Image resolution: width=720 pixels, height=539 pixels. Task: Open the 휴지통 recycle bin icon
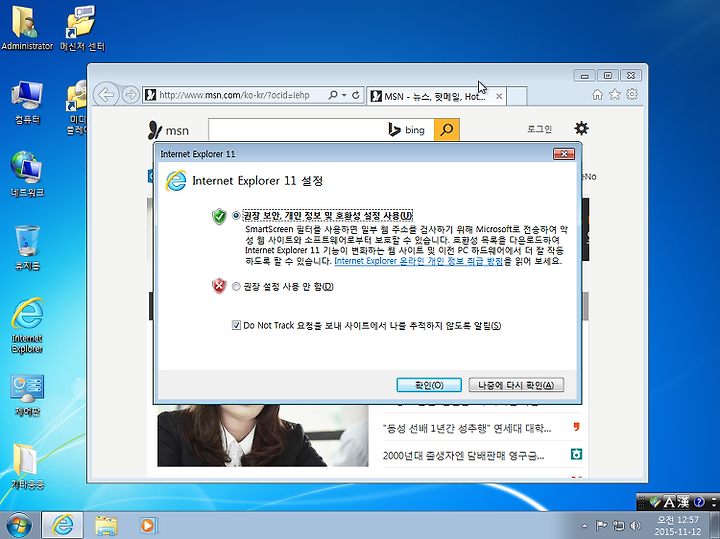pos(27,248)
